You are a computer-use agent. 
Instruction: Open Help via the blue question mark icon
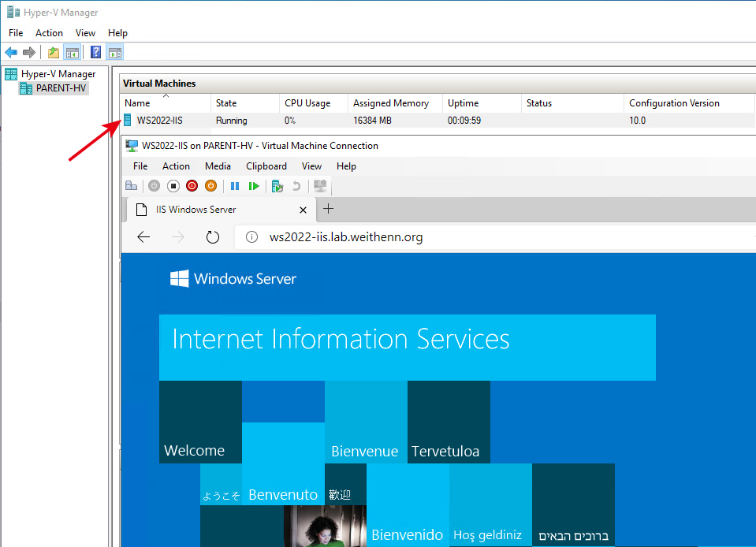(x=96, y=52)
